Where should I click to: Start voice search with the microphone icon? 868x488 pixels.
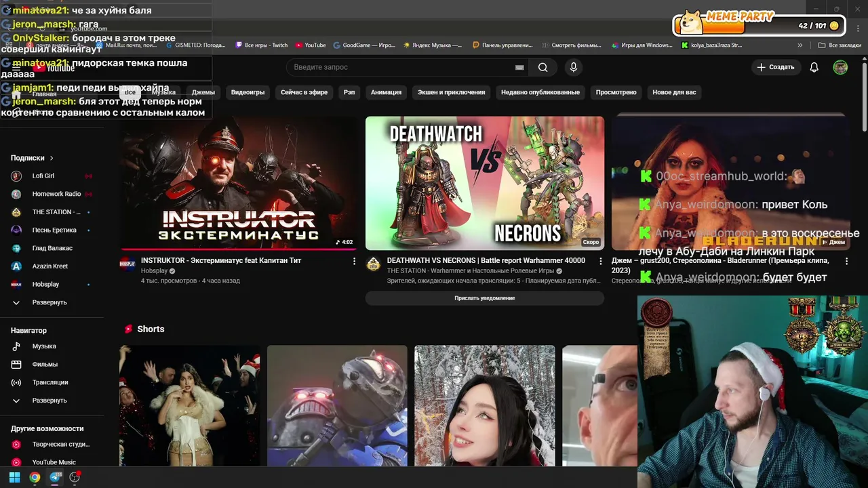pos(574,67)
